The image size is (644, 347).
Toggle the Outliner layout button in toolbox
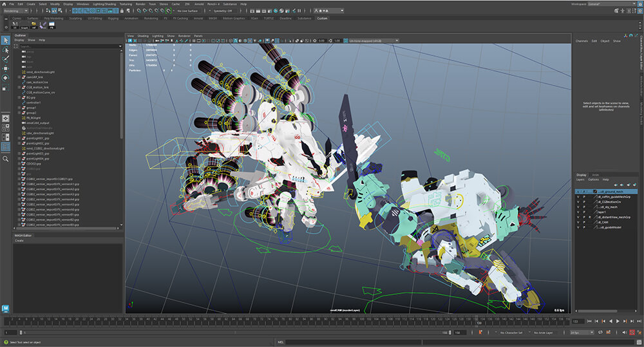point(5,147)
